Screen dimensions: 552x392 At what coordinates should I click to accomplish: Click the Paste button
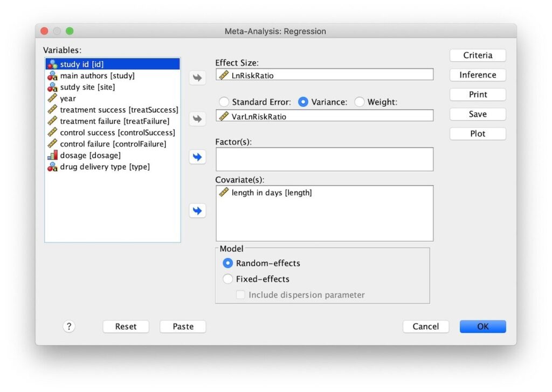pyautogui.click(x=183, y=327)
